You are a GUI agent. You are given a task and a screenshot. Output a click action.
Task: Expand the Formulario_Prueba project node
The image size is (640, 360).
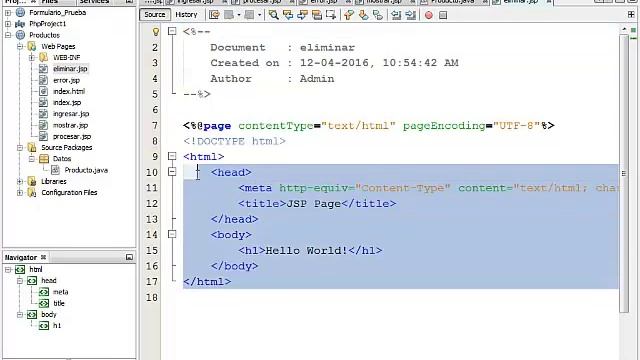click(x=8, y=13)
